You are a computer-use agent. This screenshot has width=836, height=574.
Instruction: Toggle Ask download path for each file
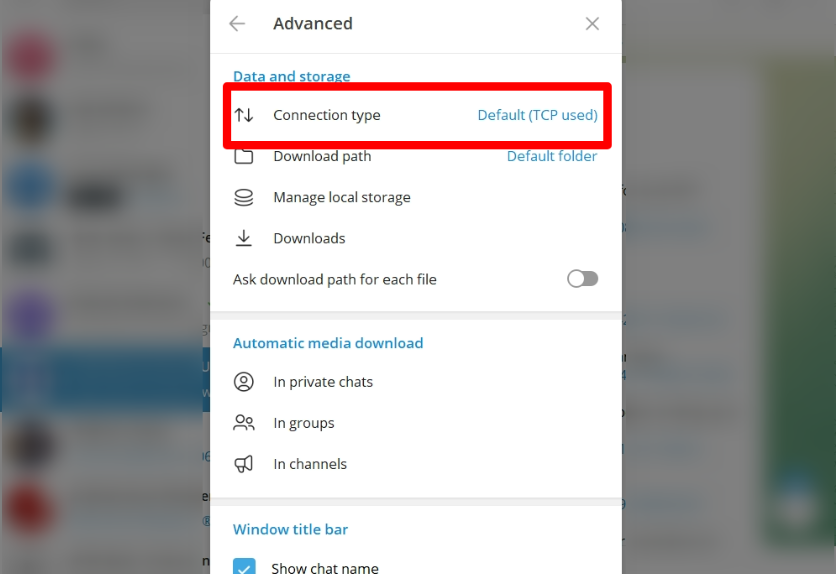pos(582,279)
